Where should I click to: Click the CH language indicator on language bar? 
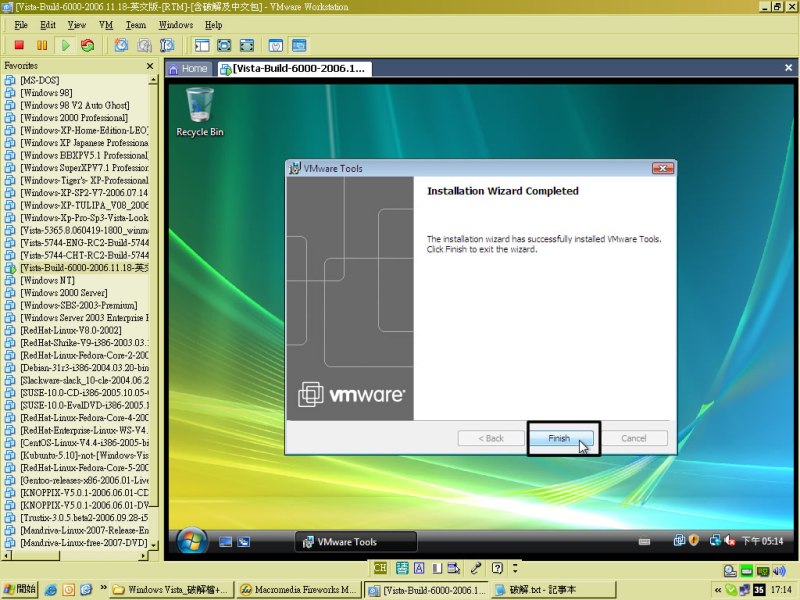coord(380,568)
